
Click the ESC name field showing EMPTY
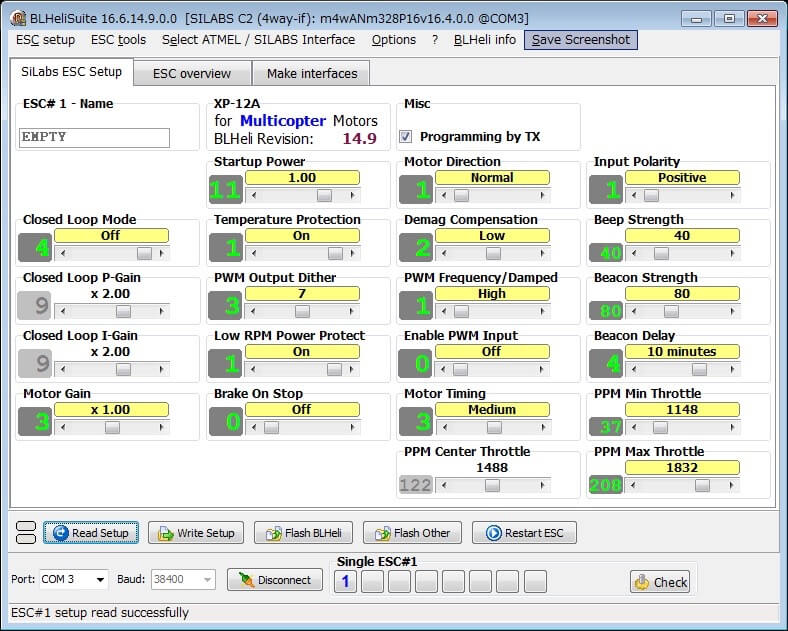click(x=94, y=138)
